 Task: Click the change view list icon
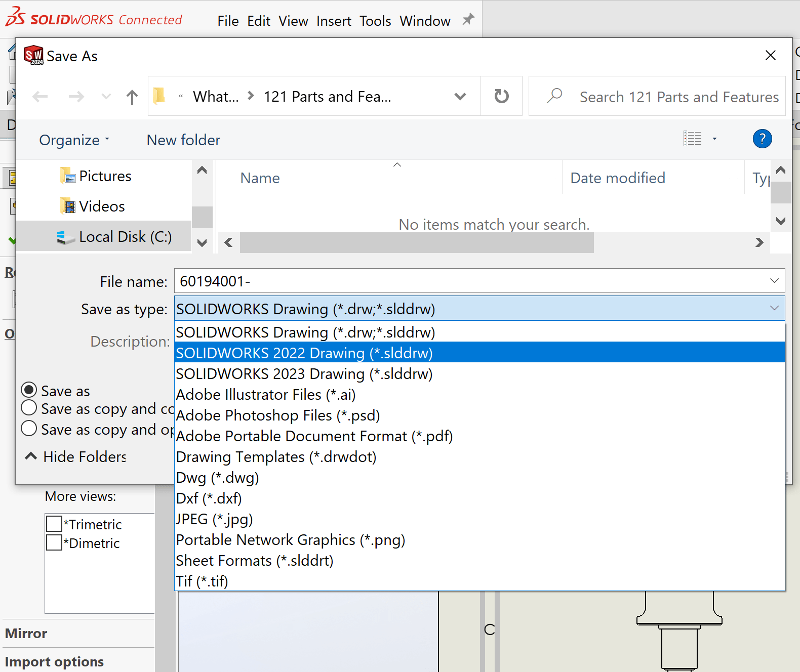click(x=692, y=139)
